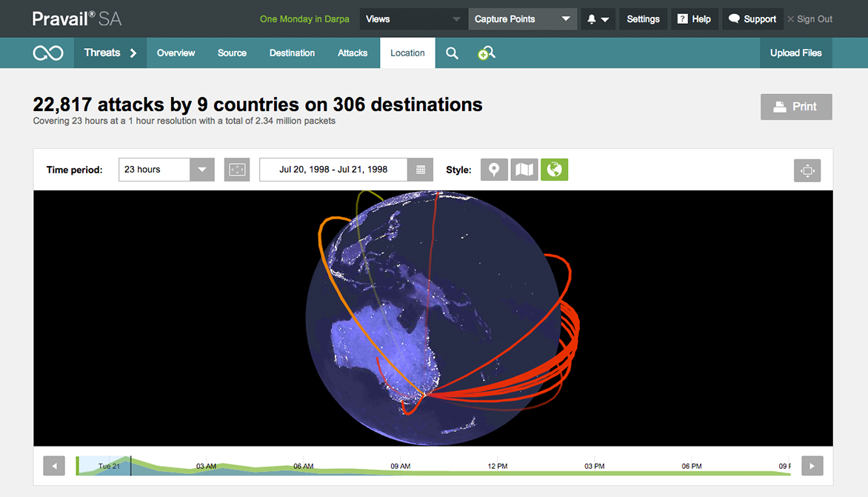This screenshot has width=868, height=497.
Task: Click the advanced search plus-magnifier icon
Action: coord(486,53)
